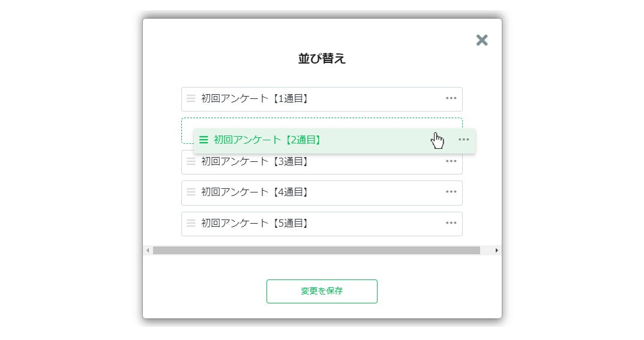Click drag handle of 初回アンケート【5通目】
The image size is (644, 340).
pyautogui.click(x=191, y=223)
